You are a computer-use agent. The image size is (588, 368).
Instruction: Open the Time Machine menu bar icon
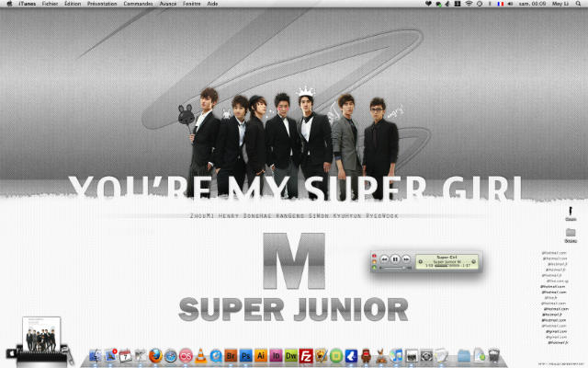point(480,4)
